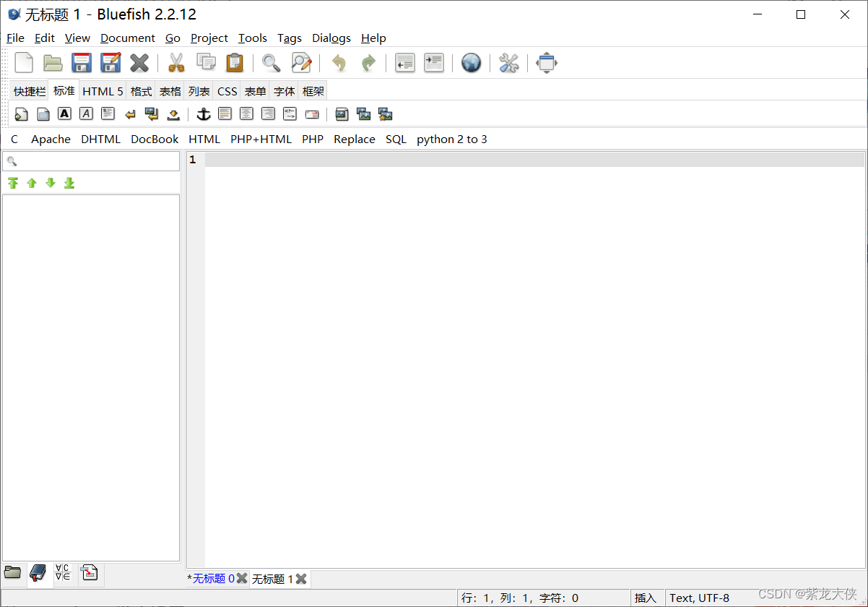Screen dimensions: 868x607
Task: Switch to the CSS toolbar tab
Action: click(x=227, y=91)
